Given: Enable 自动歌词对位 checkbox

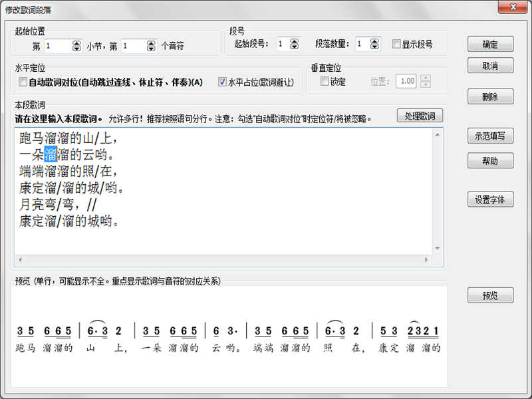Looking at the screenshot, I should 23,82.
